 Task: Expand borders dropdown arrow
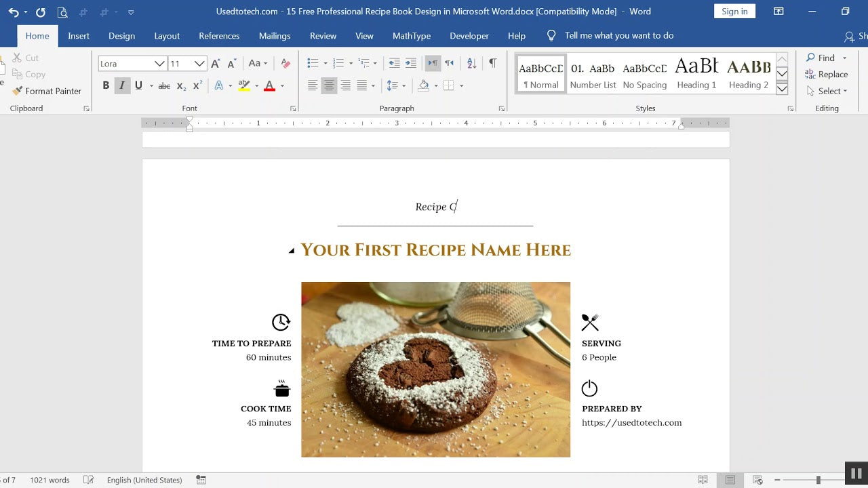pyautogui.click(x=461, y=86)
